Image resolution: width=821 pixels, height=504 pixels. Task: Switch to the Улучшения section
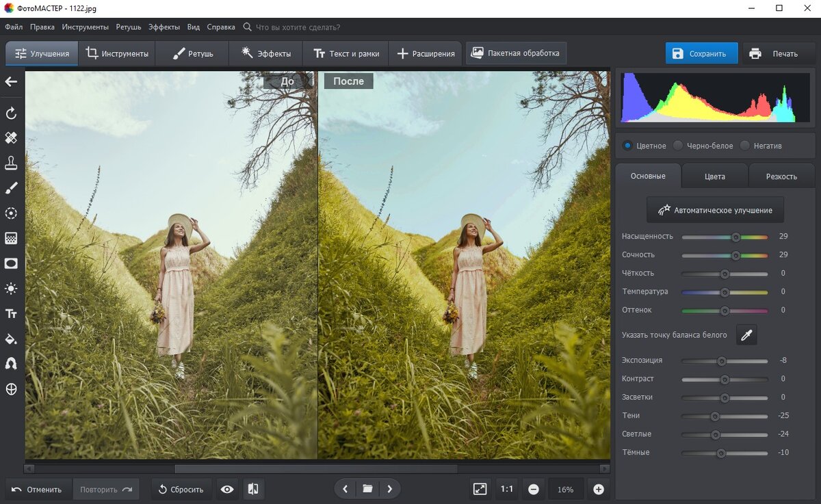tap(41, 53)
